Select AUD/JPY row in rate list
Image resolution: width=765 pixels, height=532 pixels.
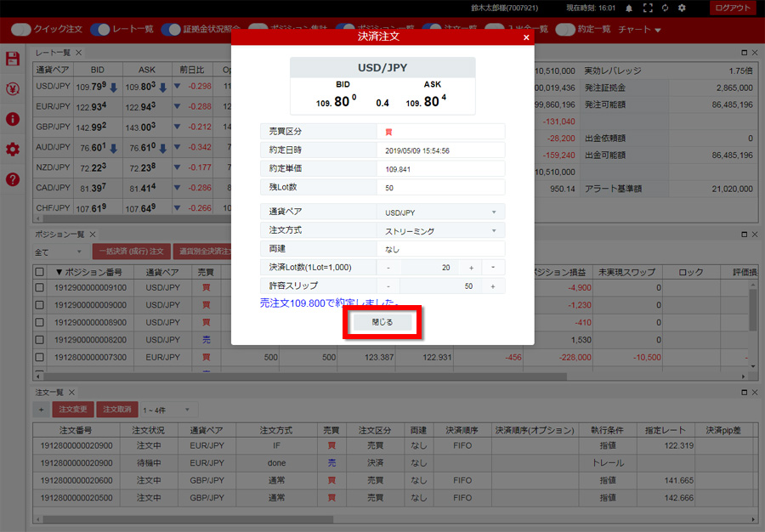(x=132, y=147)
